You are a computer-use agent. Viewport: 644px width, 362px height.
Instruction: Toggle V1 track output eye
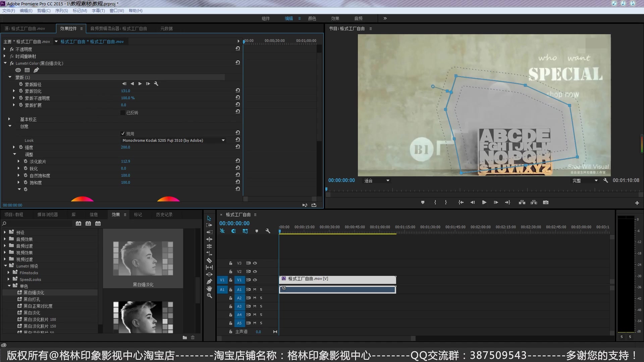tap(255, 280)
